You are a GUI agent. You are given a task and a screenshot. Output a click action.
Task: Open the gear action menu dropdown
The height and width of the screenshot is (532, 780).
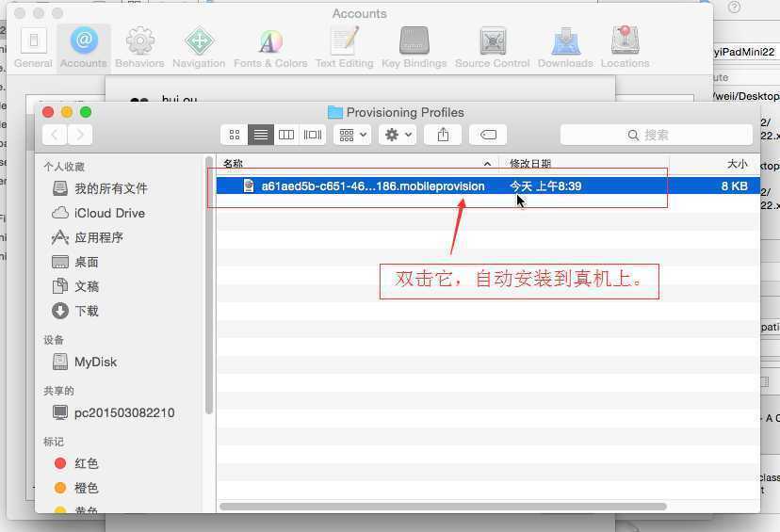(x=398, y=135)
